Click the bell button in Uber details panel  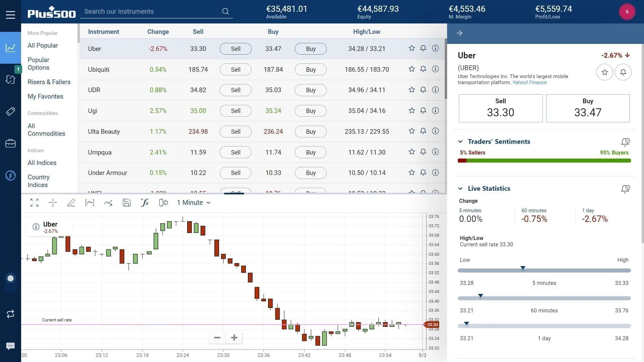(x=623, y=72)
